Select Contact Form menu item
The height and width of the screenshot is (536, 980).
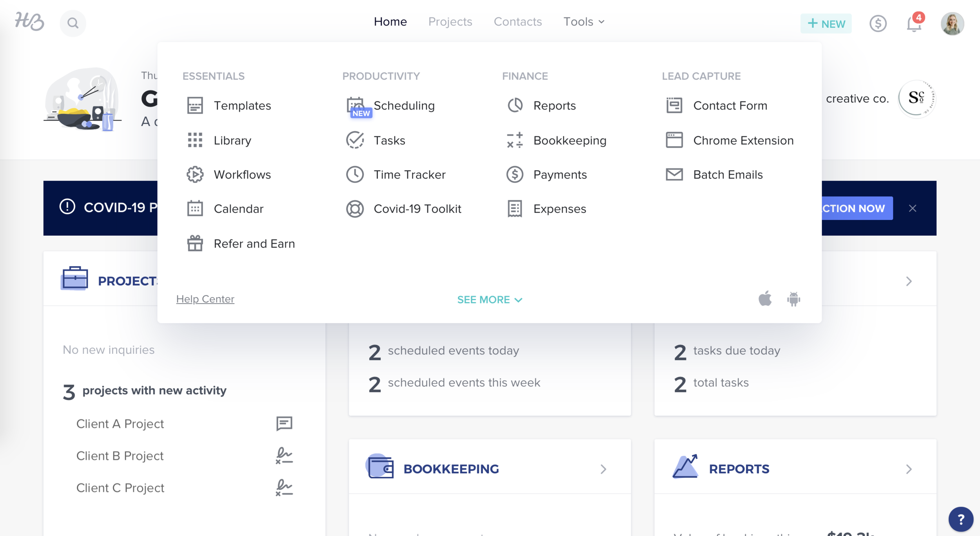(x=717, y=105)
